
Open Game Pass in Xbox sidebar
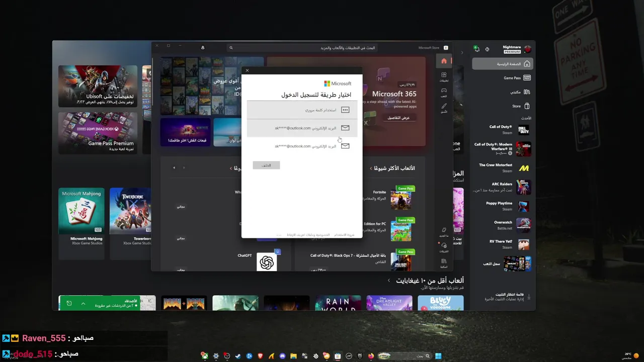click(x=517, y=78)
